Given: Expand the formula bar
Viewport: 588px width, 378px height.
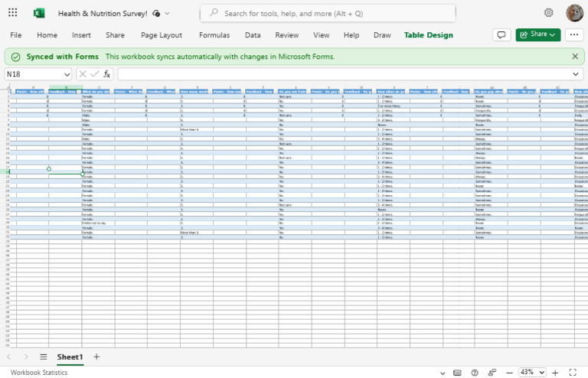Looking at the screenshot, I should [x=576, y=74].
